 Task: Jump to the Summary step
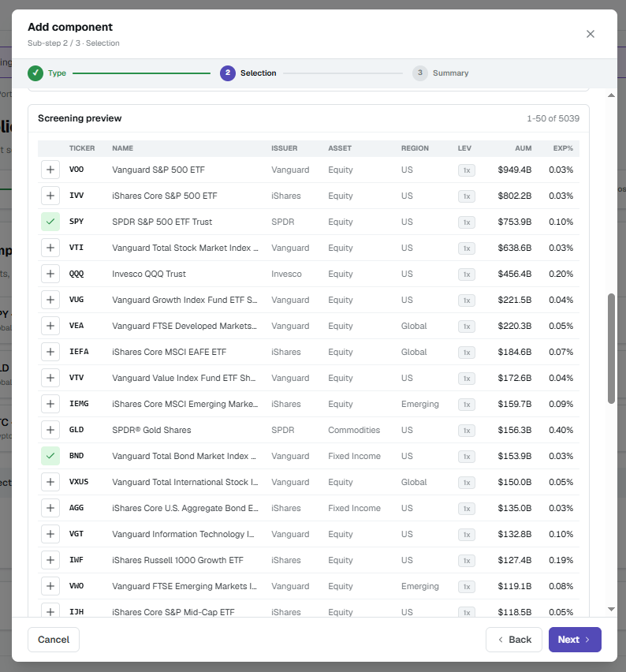pos(441,73)
